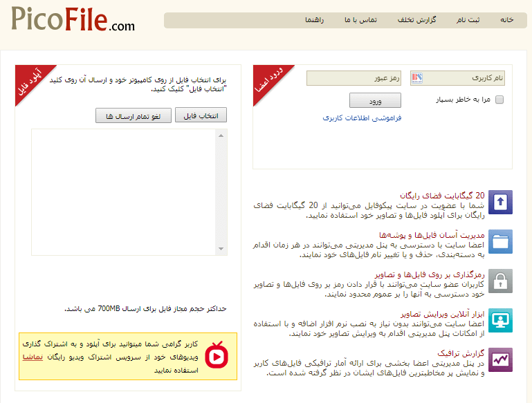
Task: Click the file list scrollbar down arrow
Action: tap(221, 249)
